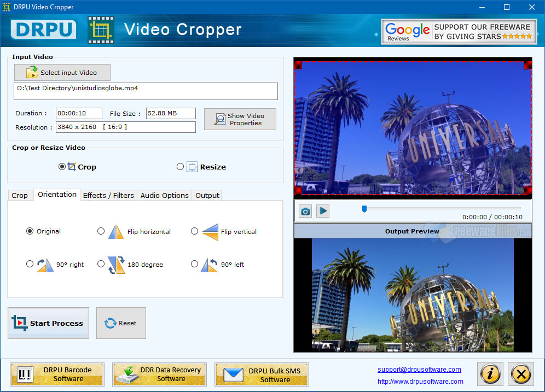The width and height of the screenshot is (545, 392).
Task: Click the video seek slider track
Action: point(442,208)
